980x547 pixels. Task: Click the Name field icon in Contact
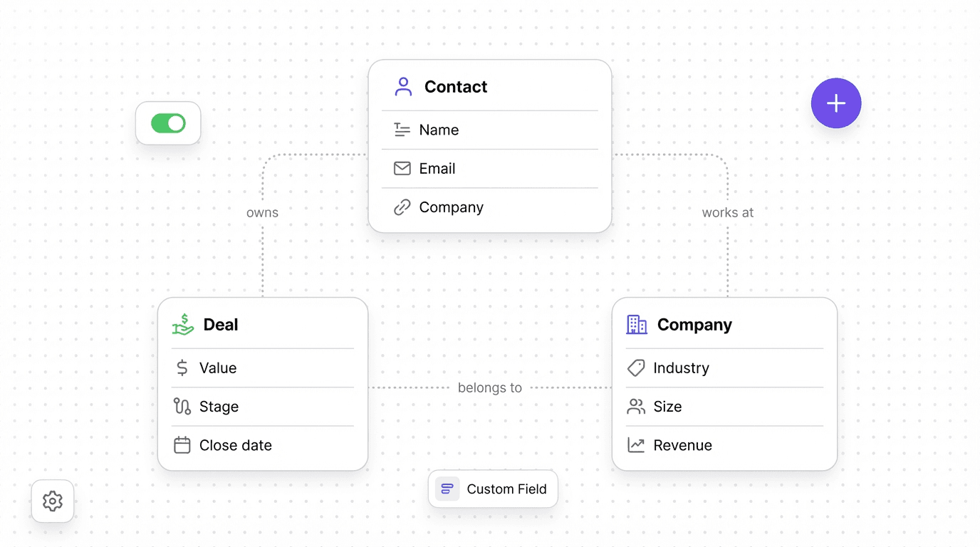click(402, 130)
